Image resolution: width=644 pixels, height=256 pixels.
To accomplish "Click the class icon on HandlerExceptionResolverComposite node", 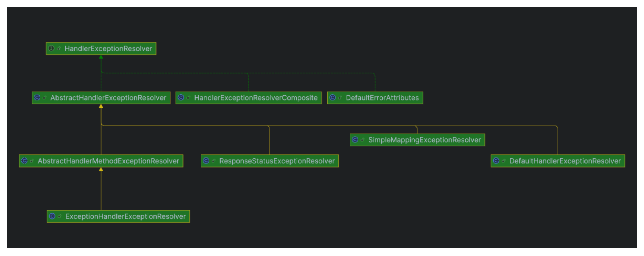I will 181,97.
